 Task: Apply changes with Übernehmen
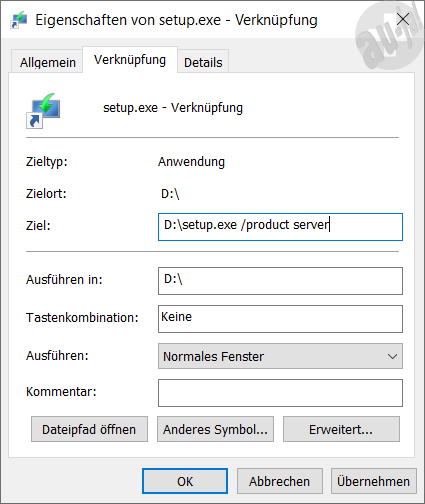[374, 481]
